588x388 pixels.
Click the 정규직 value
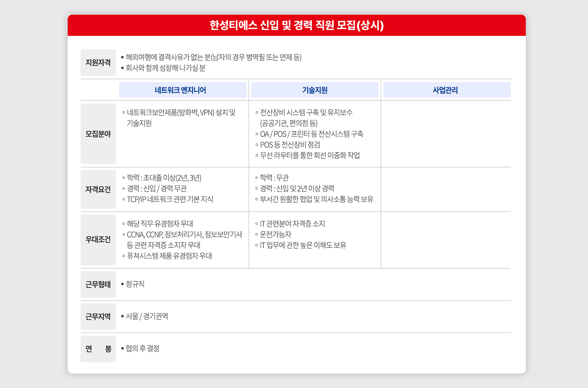(135, 284)
